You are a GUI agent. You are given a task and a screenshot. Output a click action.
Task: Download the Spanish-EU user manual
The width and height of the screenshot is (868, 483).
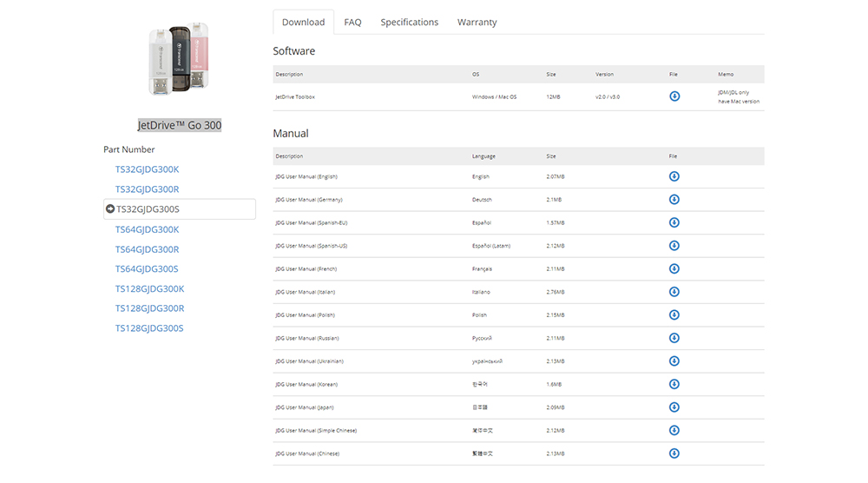674,222
